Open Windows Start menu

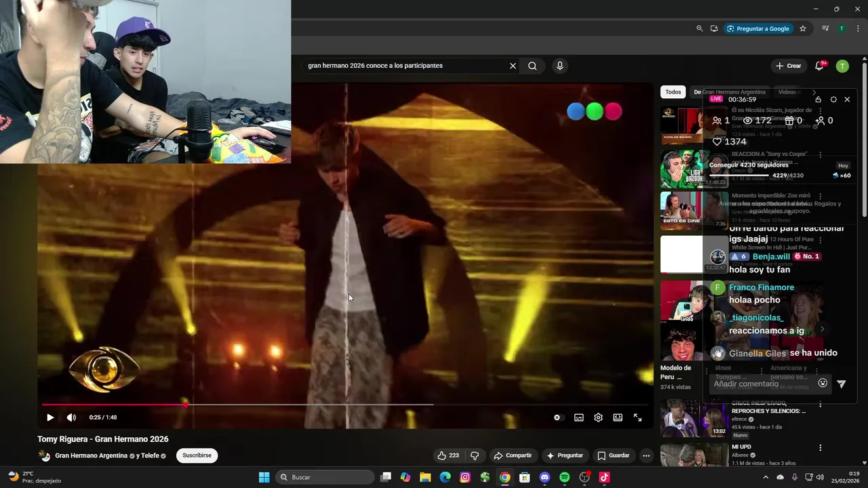pyautogui.click(x=264, y=477)
